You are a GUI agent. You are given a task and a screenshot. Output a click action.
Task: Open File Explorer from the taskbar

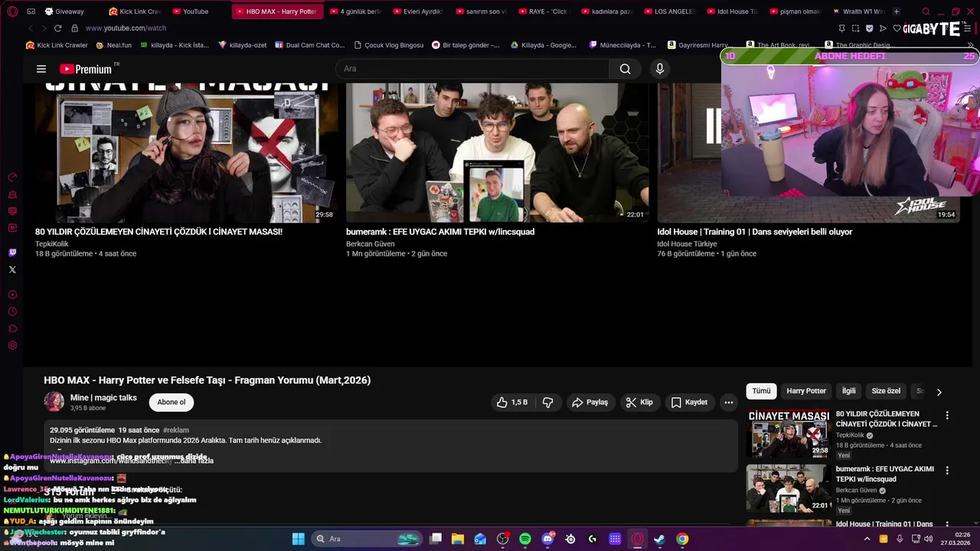point(458,539)
